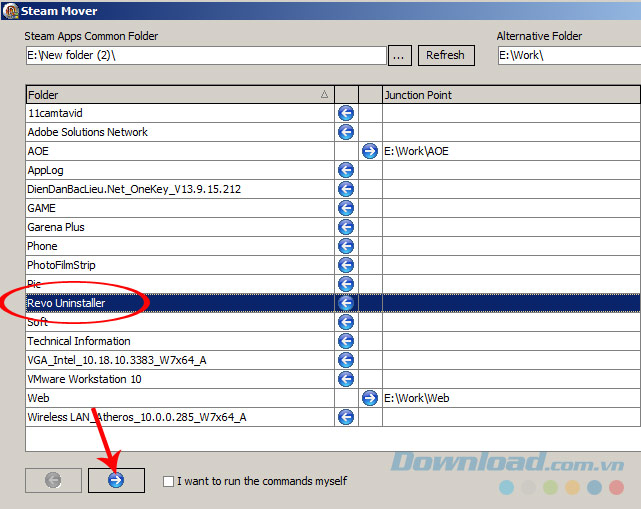Click left arrow icon for PhotoFilmStrip
Viewport: 641px width, 509px height.
click(346, 265)
